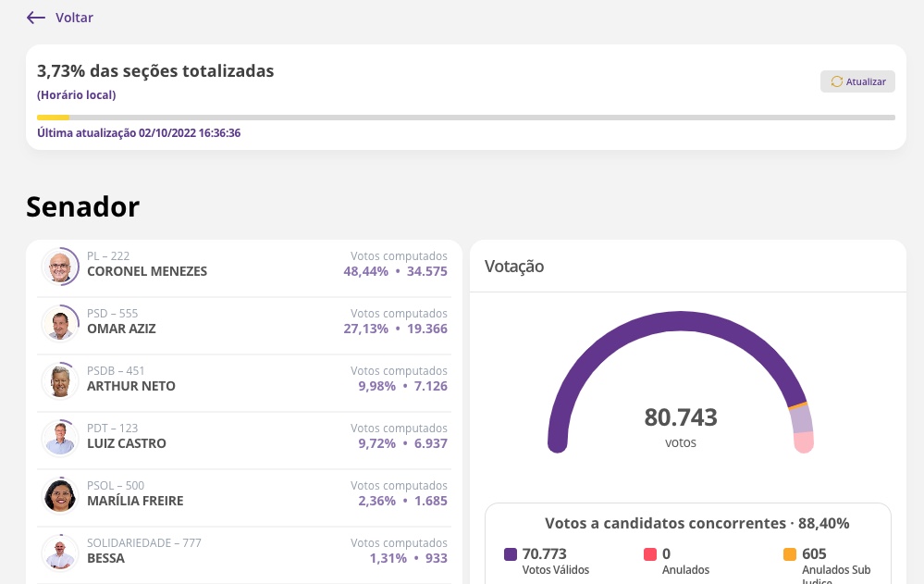This screenshot has width=924, height=584.
Task: Click the Votação panel header
Action: [x=515, y=267]
